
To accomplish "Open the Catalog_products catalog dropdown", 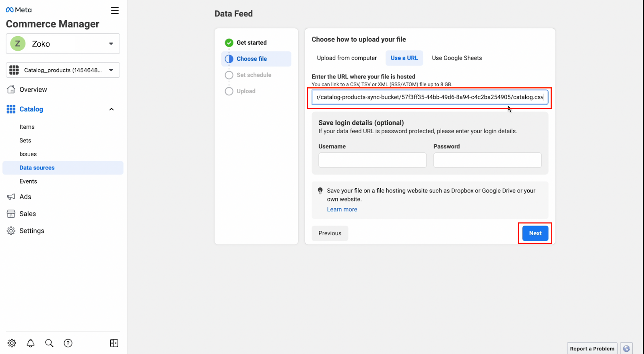I will [63, 70].
